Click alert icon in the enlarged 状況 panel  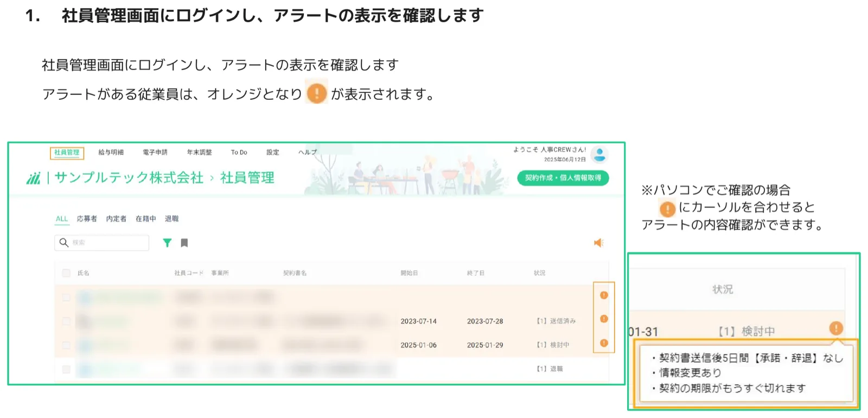[x=836, y=328]
